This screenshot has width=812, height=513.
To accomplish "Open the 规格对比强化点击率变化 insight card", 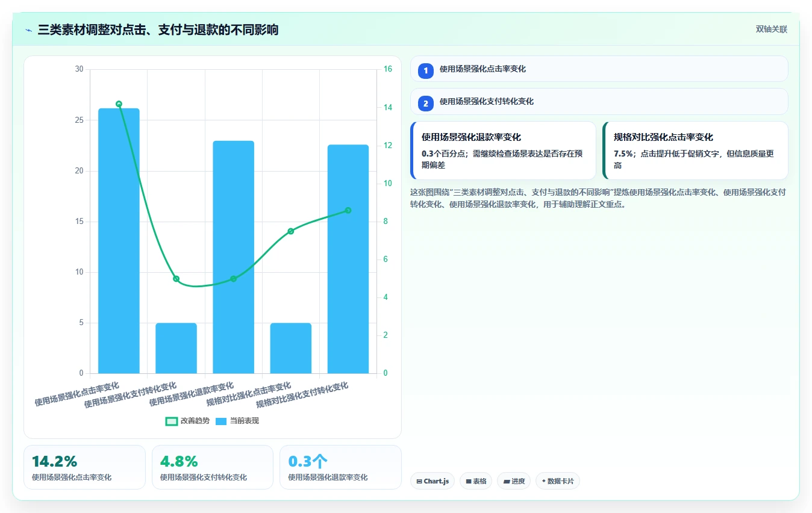I will [x=695, y=151].
